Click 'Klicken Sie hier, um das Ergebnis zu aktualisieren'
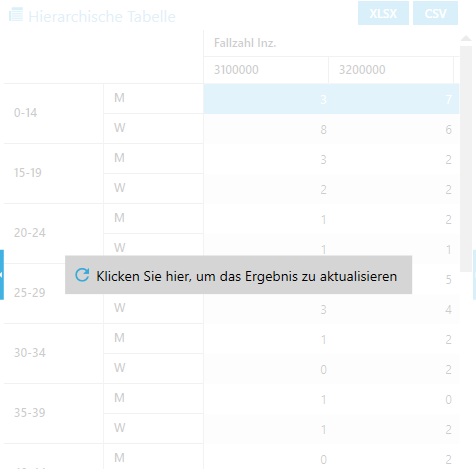476x469 pixels. (x=247, y=276)
